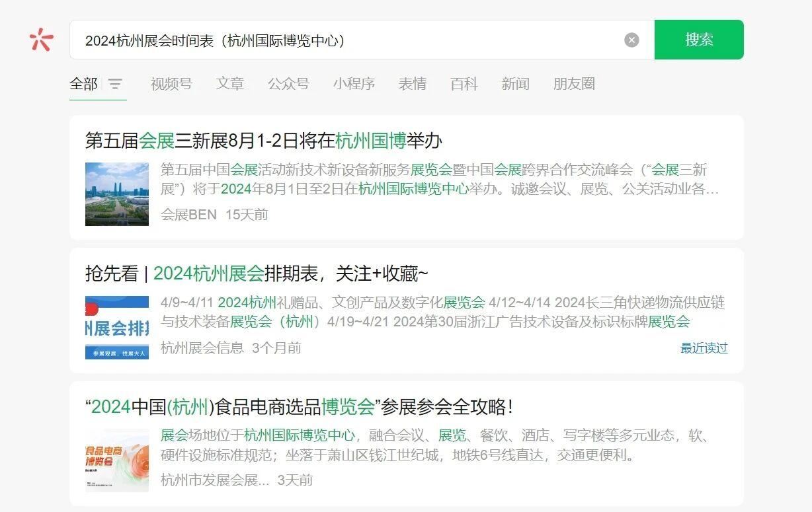Open result 抢先看 2024杭州展会排期表
The width and height of the screenshot is (812, 512).
257,274
